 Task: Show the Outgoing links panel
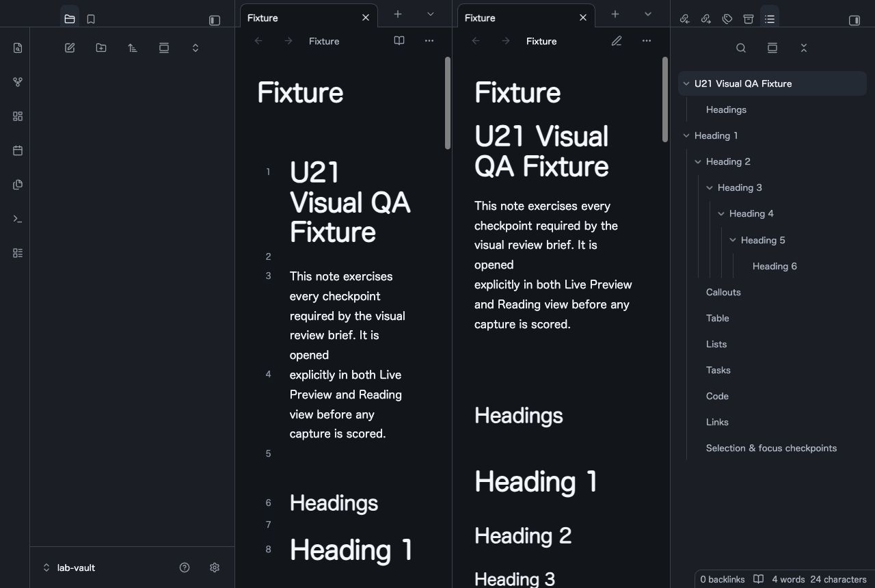click(706, 19)
